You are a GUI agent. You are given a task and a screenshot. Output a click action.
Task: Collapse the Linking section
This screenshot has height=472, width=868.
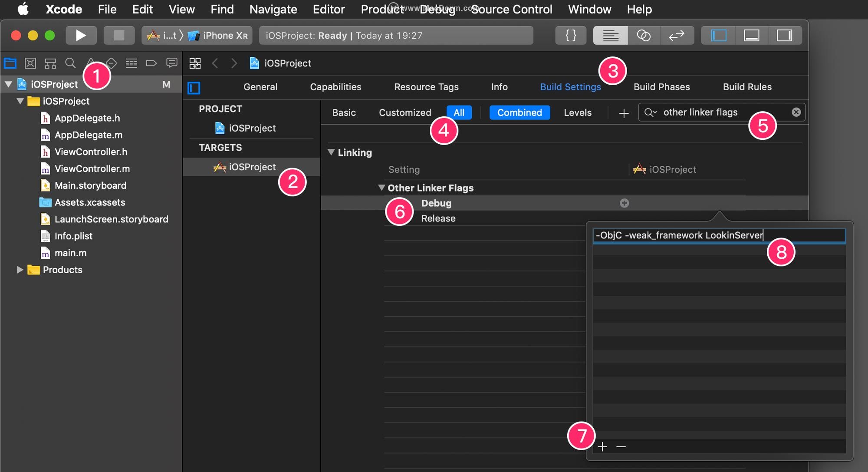331,152
